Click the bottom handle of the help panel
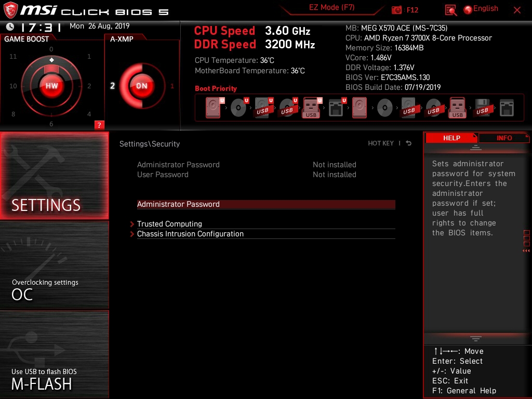The image size is (532, 399). 476,338
